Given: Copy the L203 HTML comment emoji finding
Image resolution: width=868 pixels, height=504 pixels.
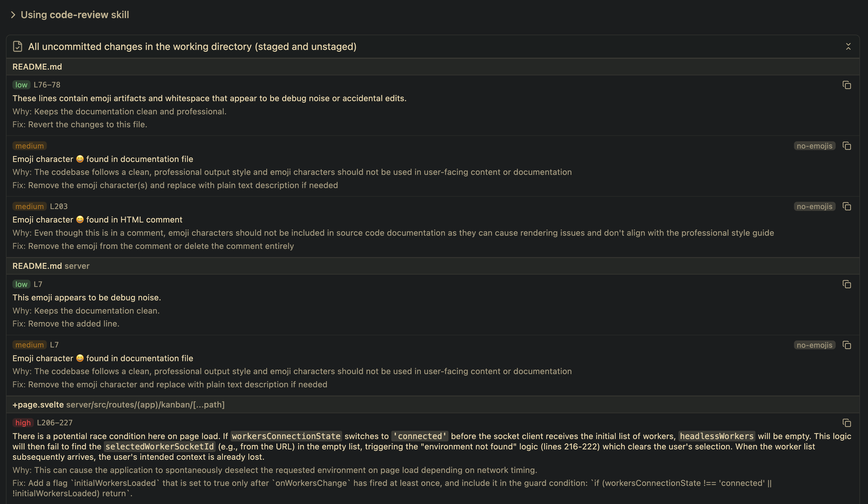Looking at the screenshot, I should [x=847, y=206].
